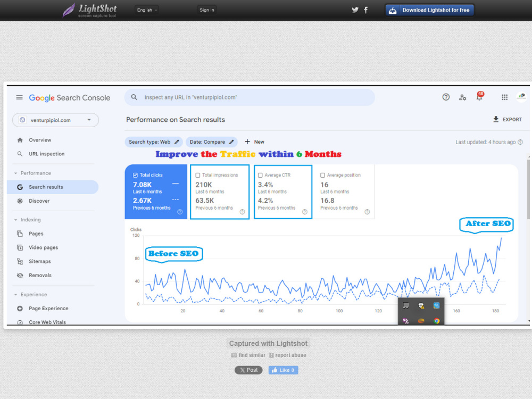532x399 pixels.
Task: Click the chat-bubble tray popup icon
Action: coord(405,305)
